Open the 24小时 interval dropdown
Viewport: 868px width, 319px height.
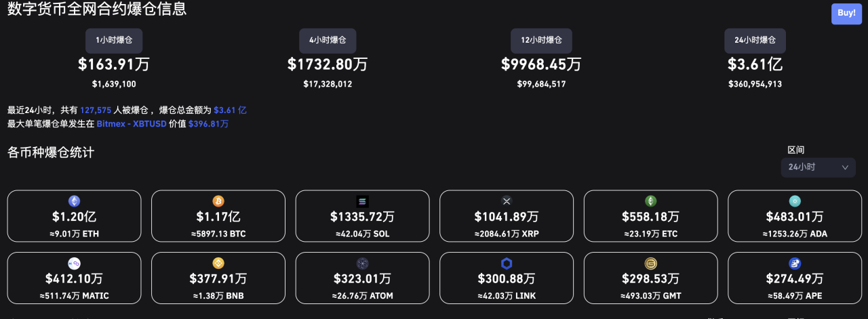click(x=818, y=167)
